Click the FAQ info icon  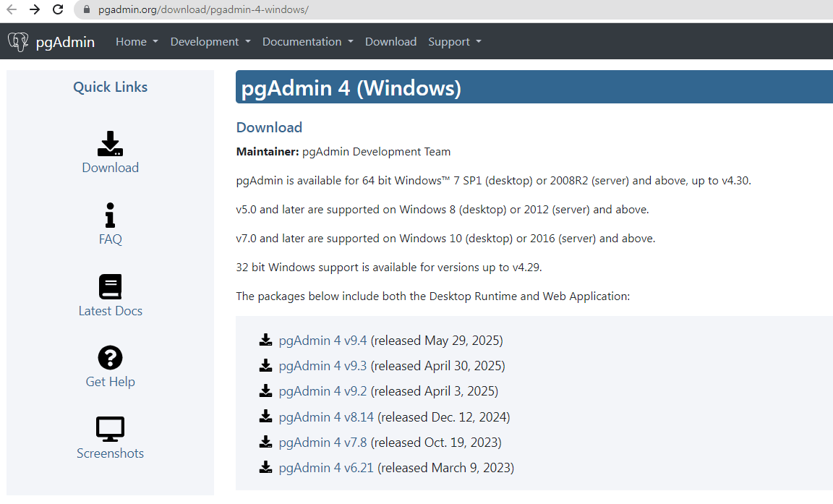pos(110,215)
